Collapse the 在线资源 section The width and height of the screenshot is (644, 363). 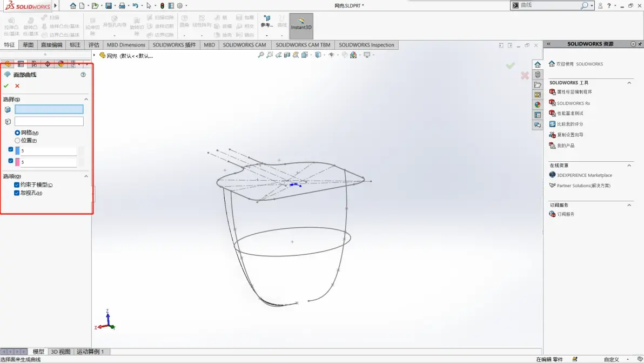tap(629, 165)
